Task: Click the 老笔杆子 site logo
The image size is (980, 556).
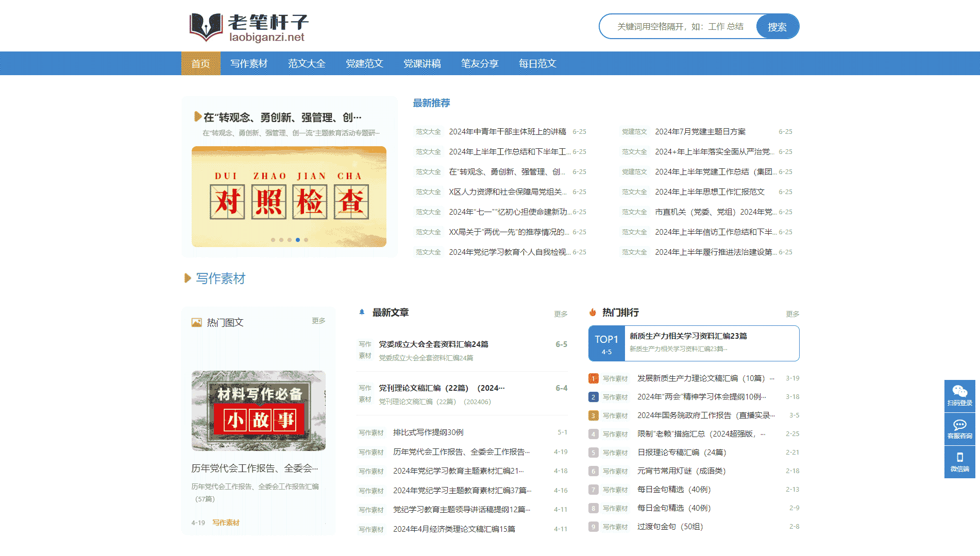Action: [249, 27]
